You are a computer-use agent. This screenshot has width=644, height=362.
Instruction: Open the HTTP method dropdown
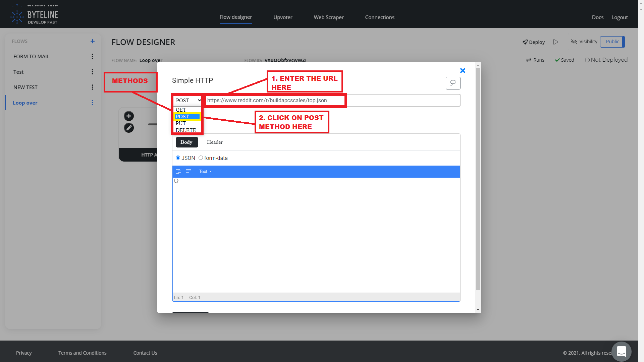[x=187, y=100]
